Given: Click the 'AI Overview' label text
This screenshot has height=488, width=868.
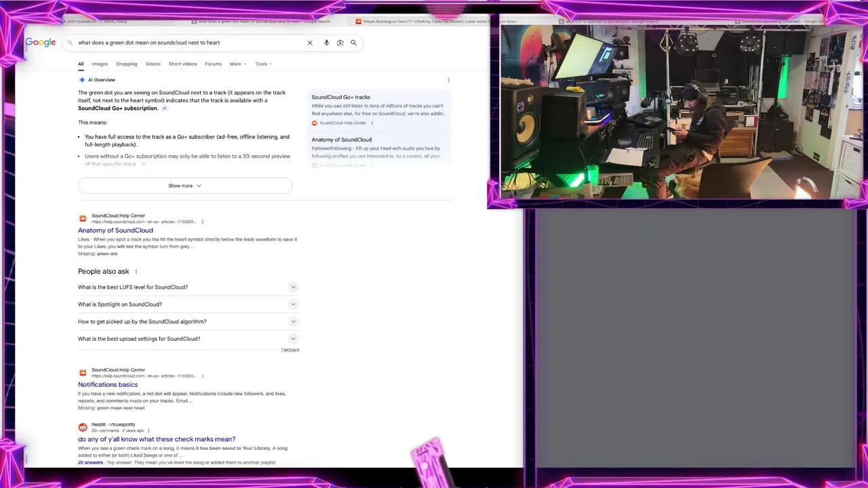Looking at the screenshot, I should pos(102,80).
